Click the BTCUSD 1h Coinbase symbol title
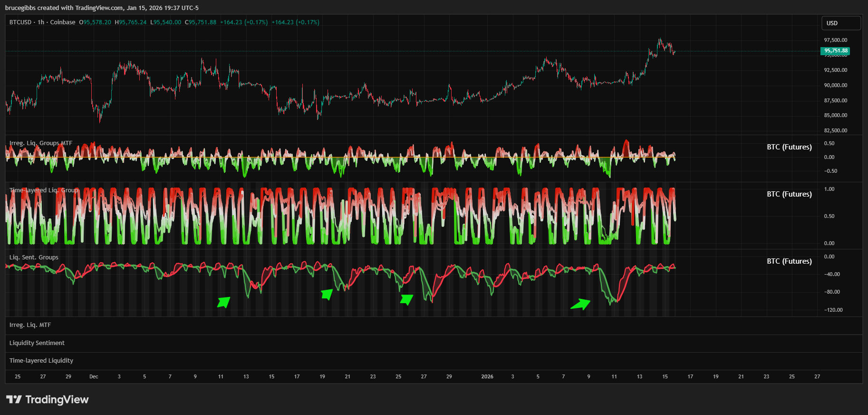868x415 pixels. click(x=42, y=22)
